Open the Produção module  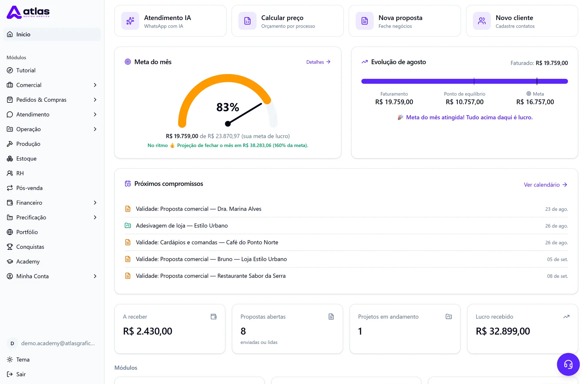pyautogui.click(x=52, y=144)
